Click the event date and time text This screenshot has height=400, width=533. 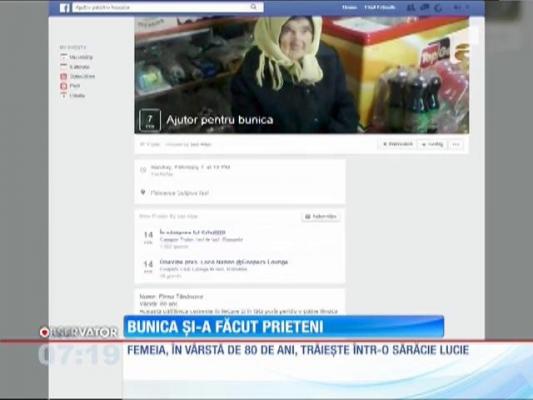point(190,167)
